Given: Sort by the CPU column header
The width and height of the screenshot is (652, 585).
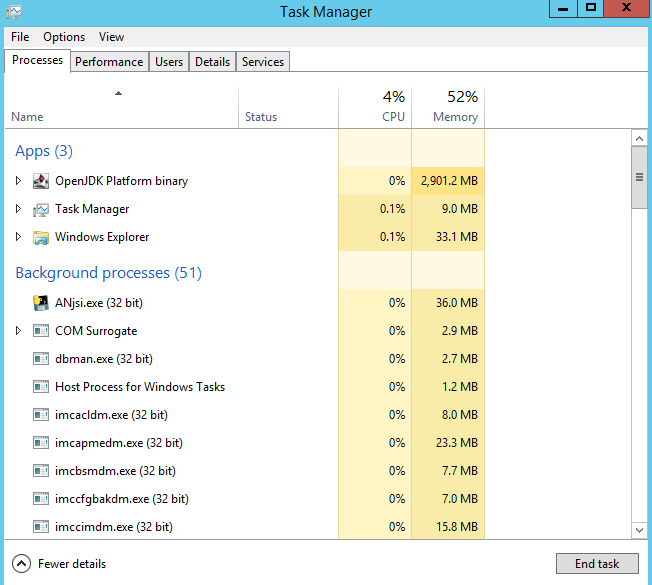Looking at the screenshot, I should click(x=375, y=108).
